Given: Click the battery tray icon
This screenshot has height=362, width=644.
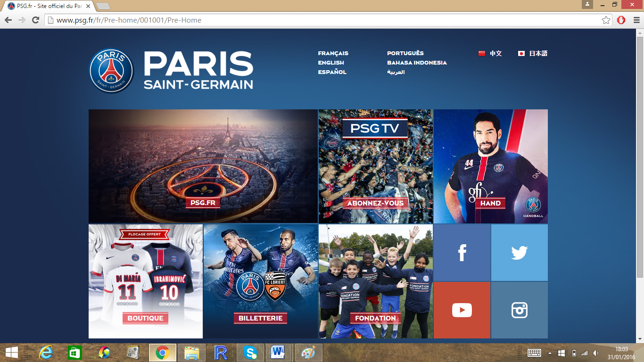Looking at the screenshot, I should (x=574, y=353).
